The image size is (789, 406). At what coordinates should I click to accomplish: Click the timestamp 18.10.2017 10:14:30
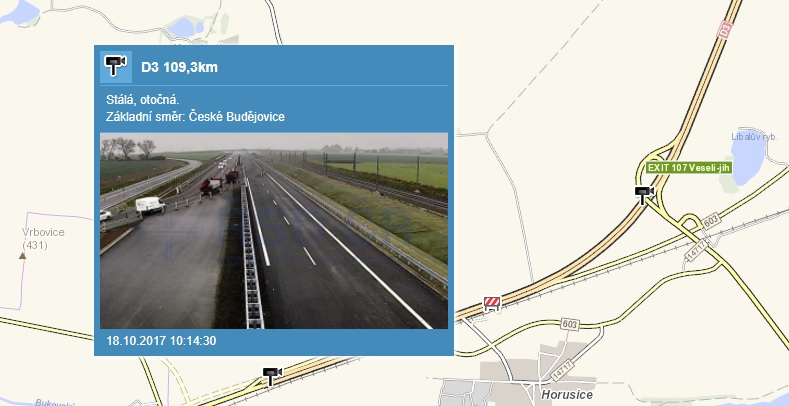coord(161,341)
